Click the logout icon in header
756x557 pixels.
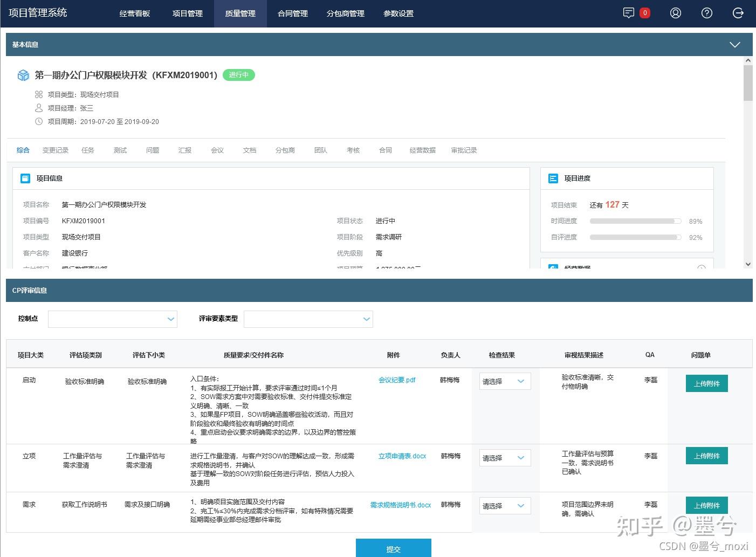(x=738, y=13)
